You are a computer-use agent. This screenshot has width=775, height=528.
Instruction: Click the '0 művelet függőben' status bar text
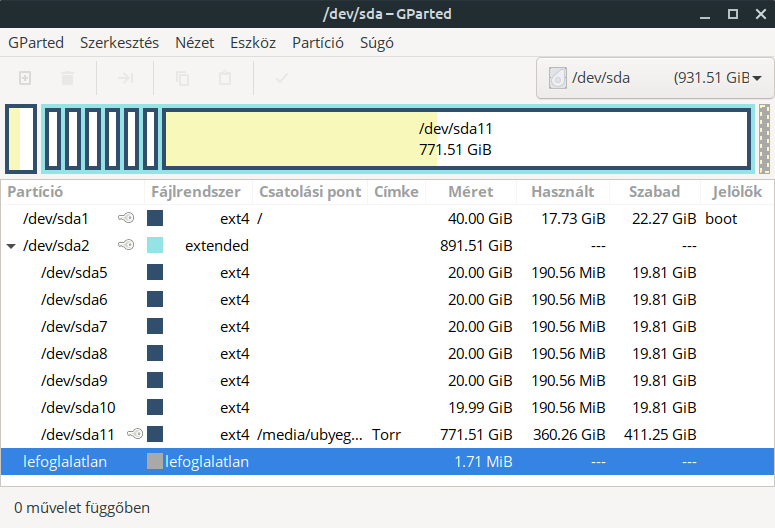tap(82, 508)
